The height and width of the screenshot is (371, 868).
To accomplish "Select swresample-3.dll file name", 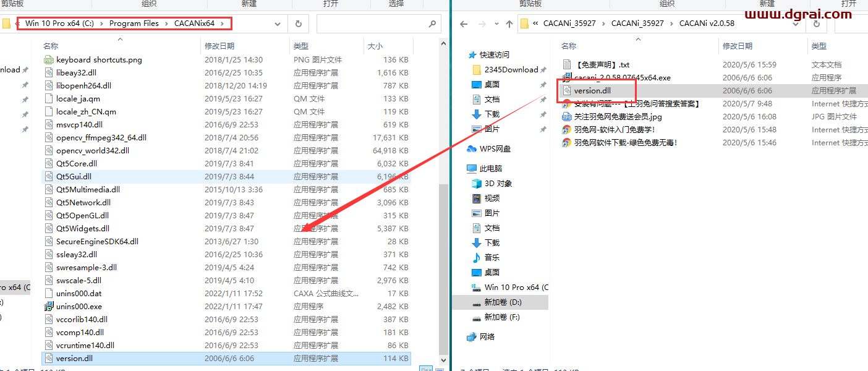I will coord(87,268).
